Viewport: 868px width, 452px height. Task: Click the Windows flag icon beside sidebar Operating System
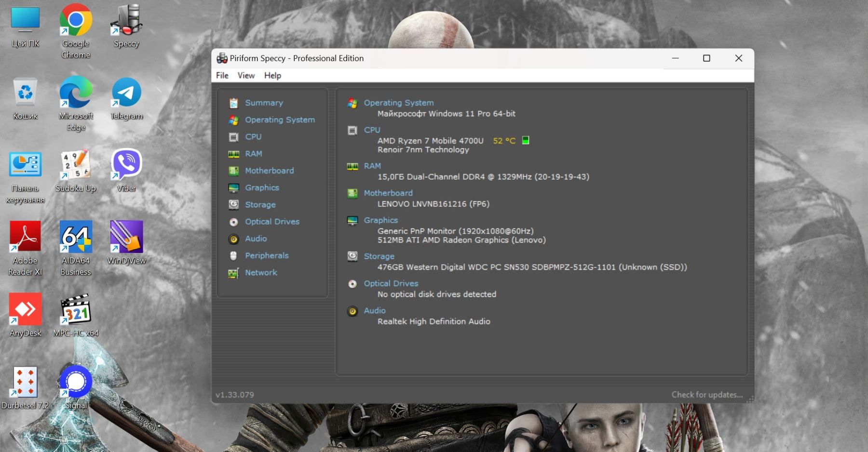click(x=234, y=120)
